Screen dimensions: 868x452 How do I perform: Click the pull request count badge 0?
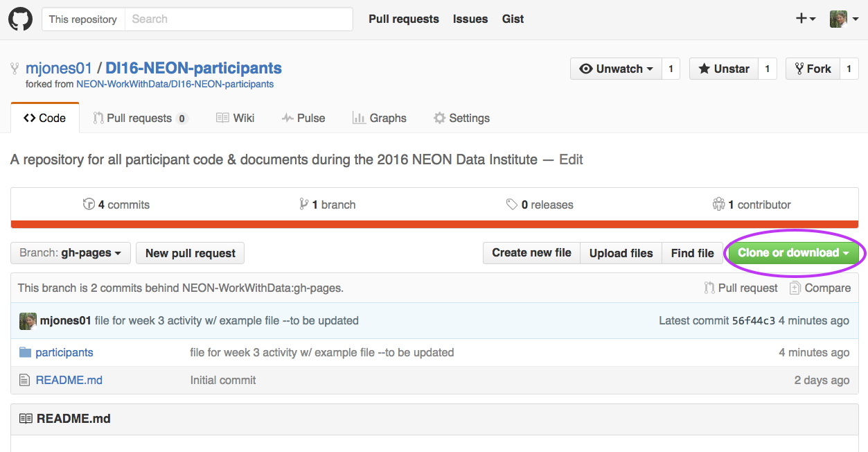182,119
